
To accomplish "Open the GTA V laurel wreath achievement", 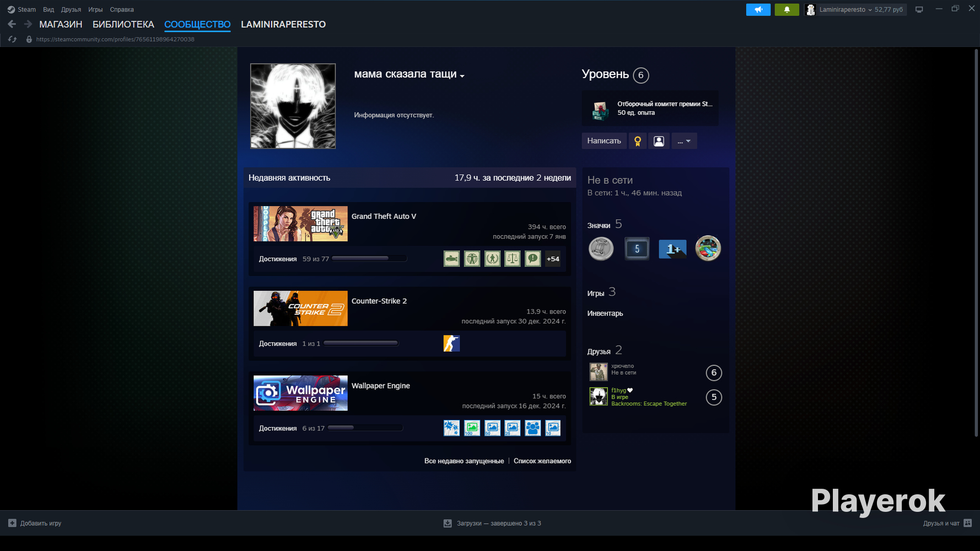I will 492,258.
